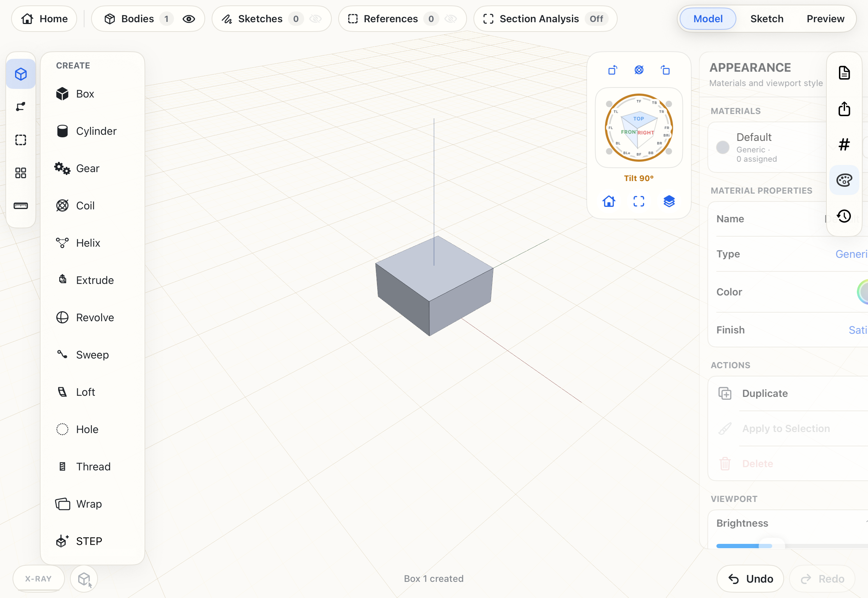Fit view using the frame icon
This screenshot has height=598, width=868.
click(639, 201)
